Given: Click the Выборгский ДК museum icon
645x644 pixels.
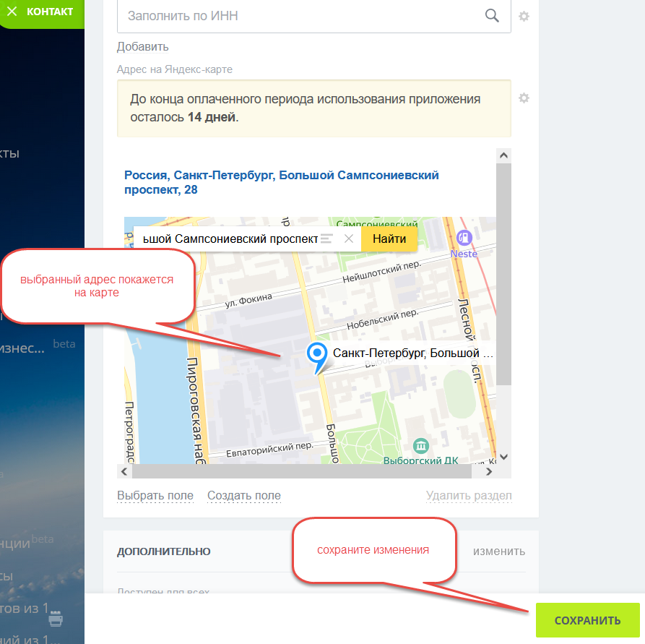Looking at the screenshot, I should 421,445.
